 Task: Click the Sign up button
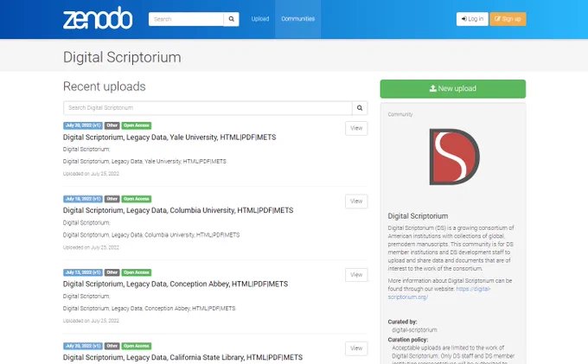point(508,19)
